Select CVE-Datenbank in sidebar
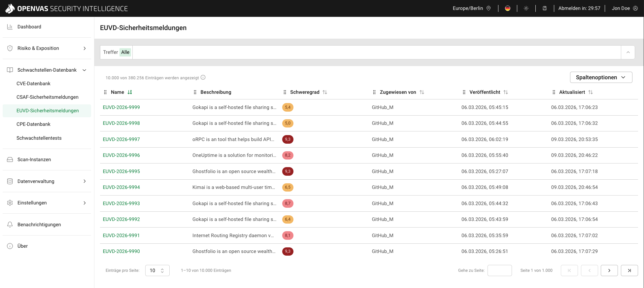 pyautogui.click(x=33, y=84)
